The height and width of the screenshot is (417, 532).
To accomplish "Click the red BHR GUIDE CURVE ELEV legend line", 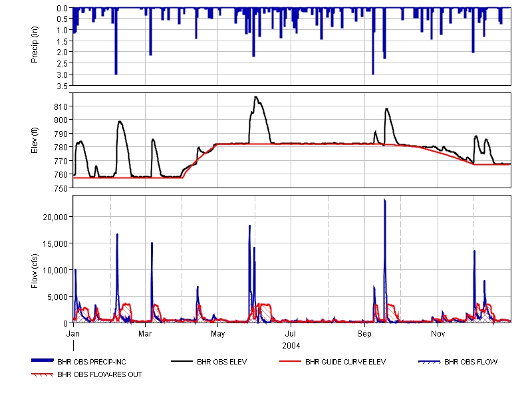I will (290, 361).
